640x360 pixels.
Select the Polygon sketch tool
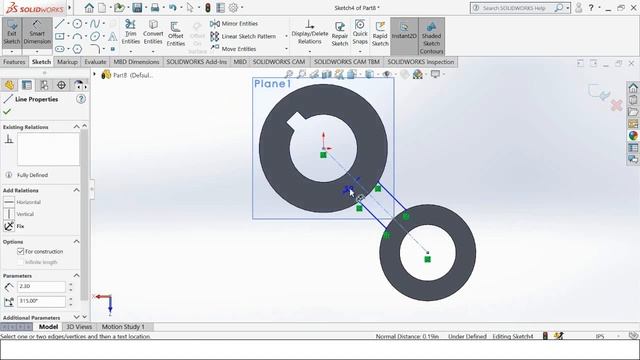click(77, 49)
